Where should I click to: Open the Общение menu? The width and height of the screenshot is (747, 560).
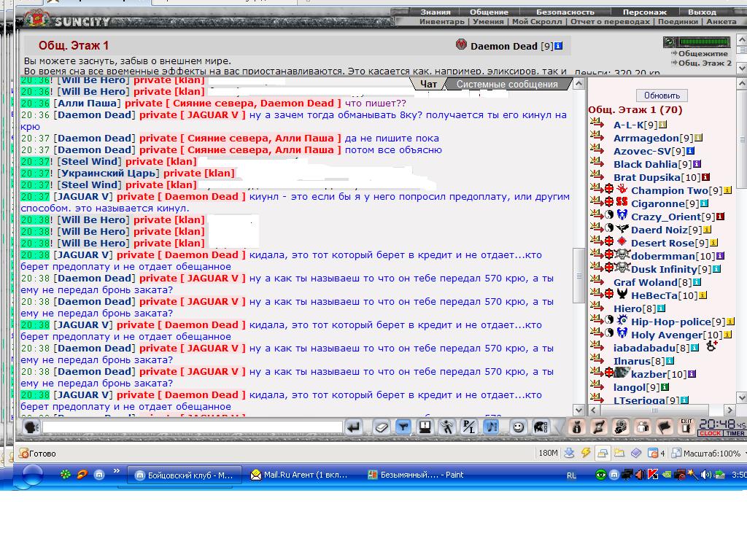click(489, 12)
